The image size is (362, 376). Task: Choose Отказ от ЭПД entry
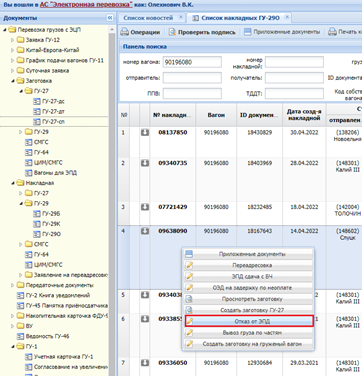248,321
